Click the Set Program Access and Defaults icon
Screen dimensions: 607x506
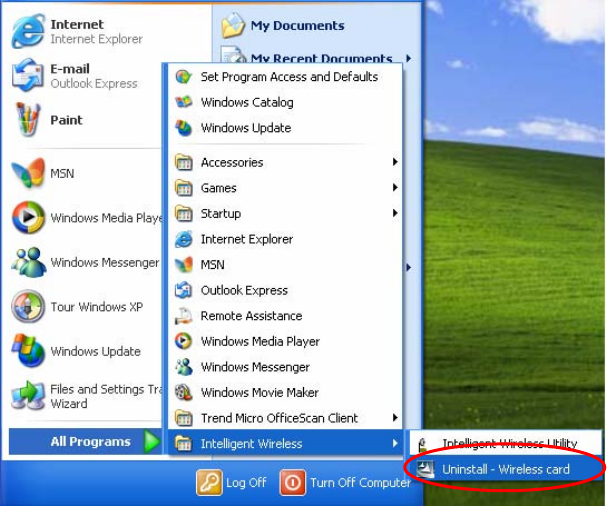[x=183, y=77]
